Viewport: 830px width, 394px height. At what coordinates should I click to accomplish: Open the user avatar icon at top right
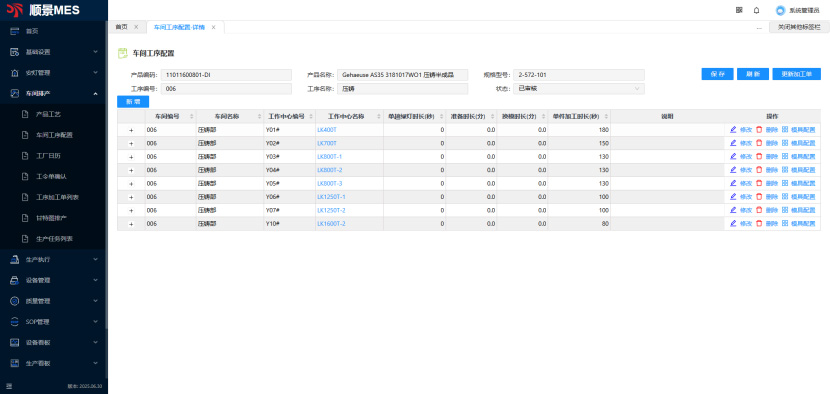coord(780,10)
